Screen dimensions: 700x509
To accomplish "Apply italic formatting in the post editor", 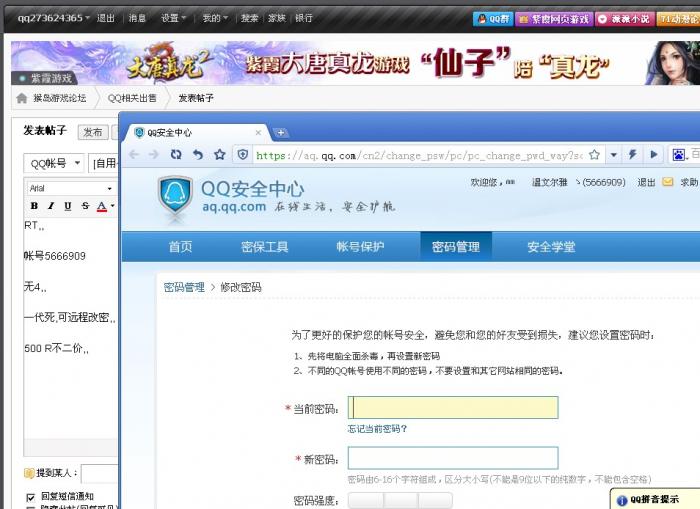I will point(51,206).
